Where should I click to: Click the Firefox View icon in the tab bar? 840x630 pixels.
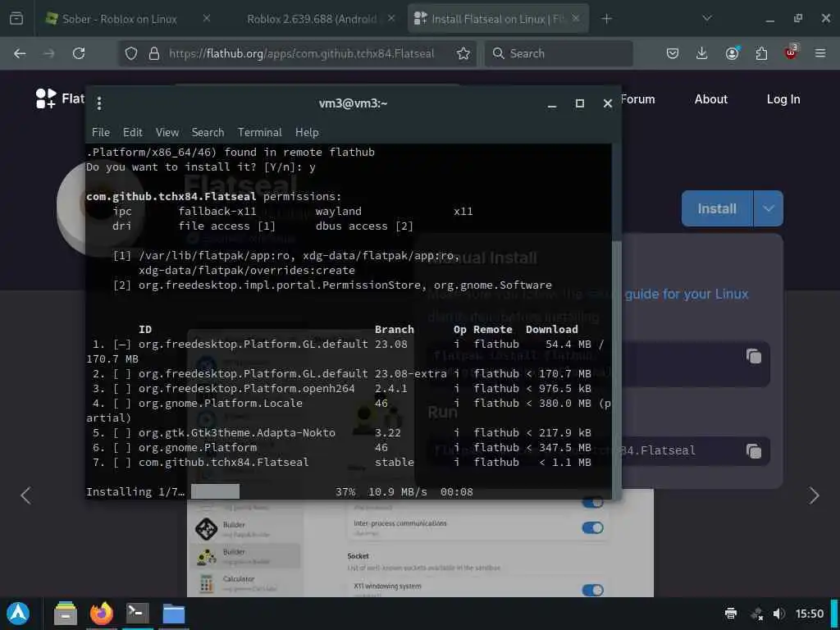[16, 18]
